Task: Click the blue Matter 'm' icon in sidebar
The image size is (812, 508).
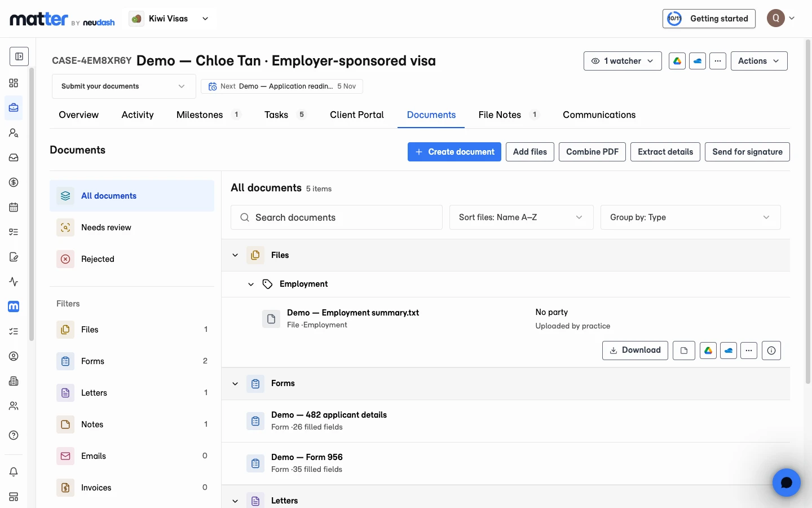Action: 14,306
